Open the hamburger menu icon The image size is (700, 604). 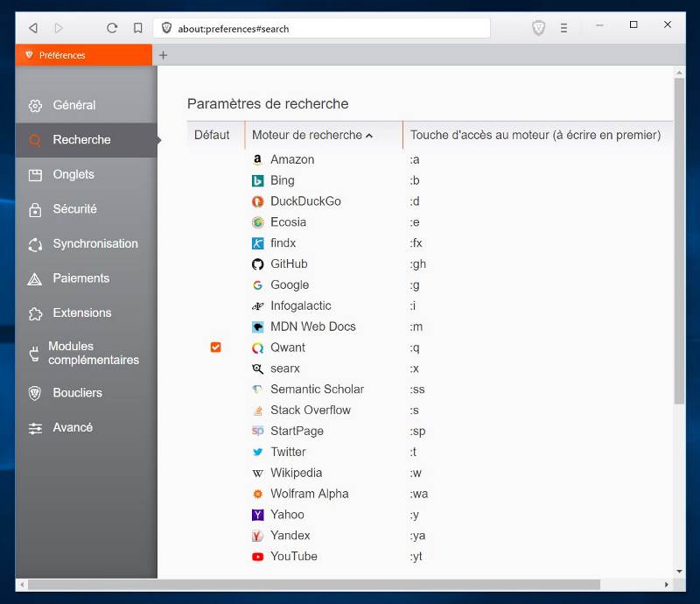(x=563, y=28)
